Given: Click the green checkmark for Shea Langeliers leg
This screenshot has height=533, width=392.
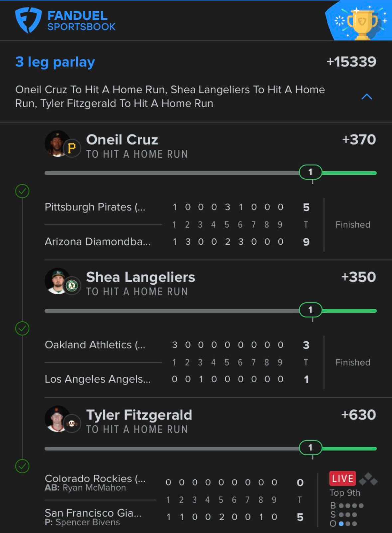Looking at the screenshot, I should (x=22, y=328).
